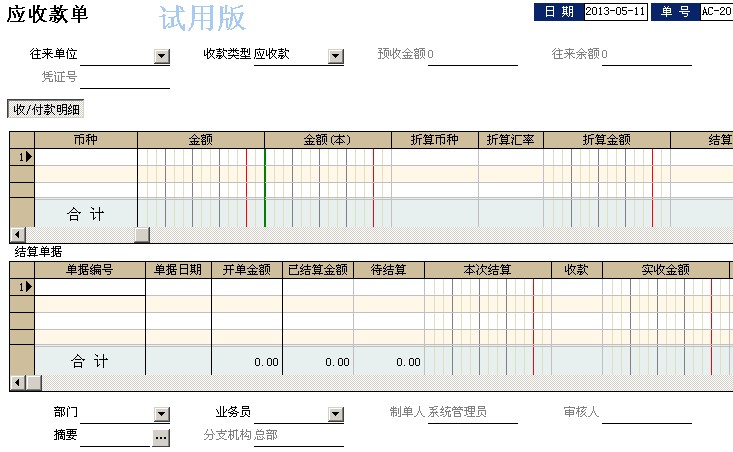733x452 pixels.
Task: Click the 摘要 input field
Action: click(x=116, y=437)
